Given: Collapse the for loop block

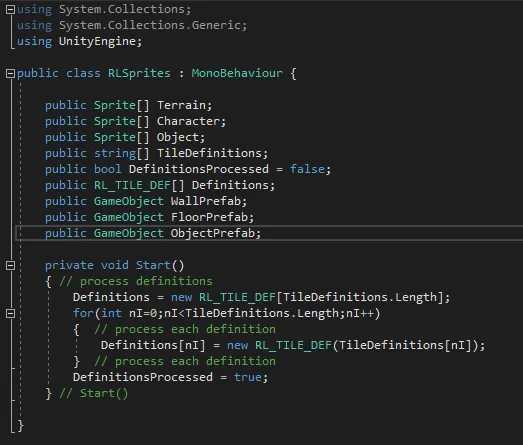Looking at the screenshot, I should point(11,314).
